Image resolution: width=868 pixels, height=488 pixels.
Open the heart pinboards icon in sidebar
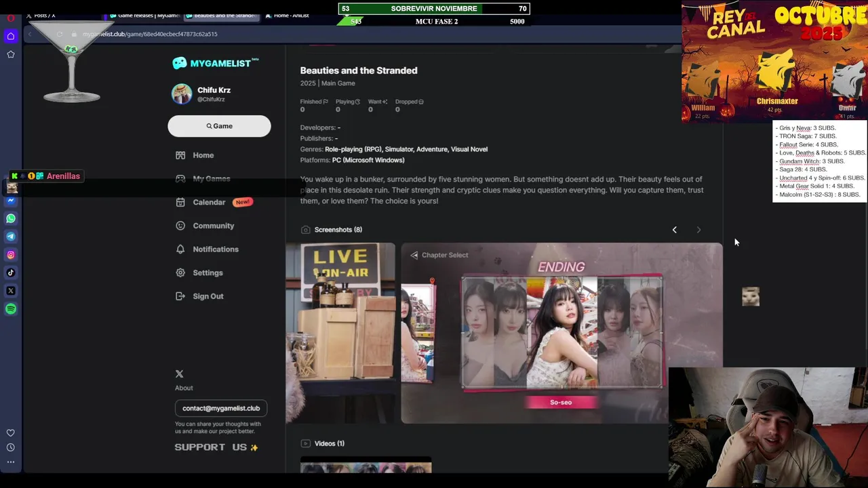click(11, 432)
